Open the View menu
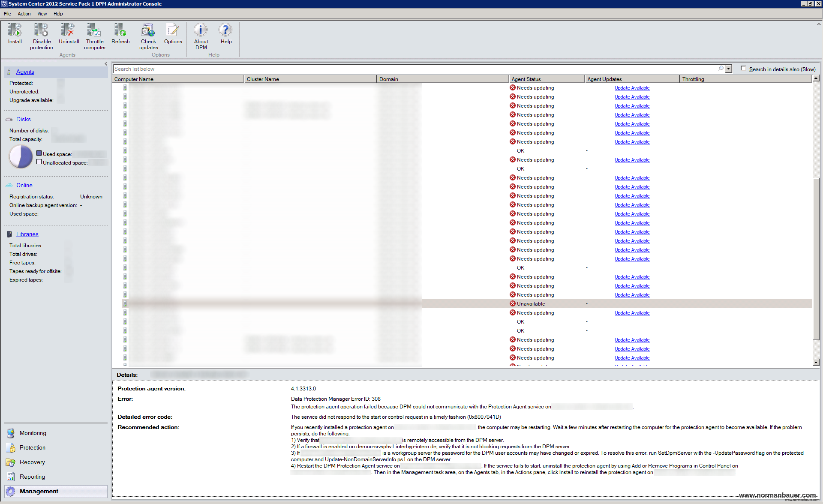The height and width of the screenshot is (504, 823). coord(42,14)
